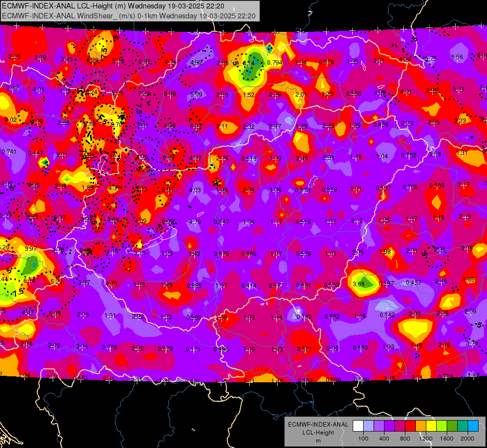Click legend tick label 100
Viewport: 487px width, 448px height.
363,439
